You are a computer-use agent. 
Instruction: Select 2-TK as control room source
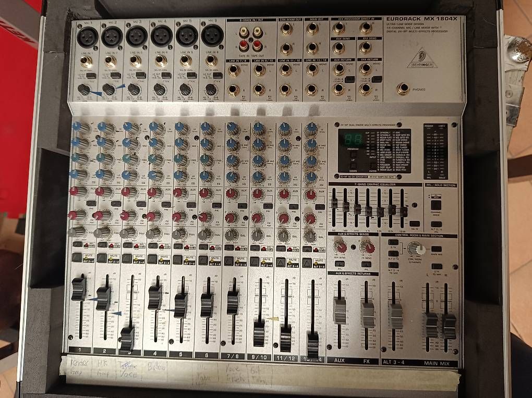tap(393, 242)
